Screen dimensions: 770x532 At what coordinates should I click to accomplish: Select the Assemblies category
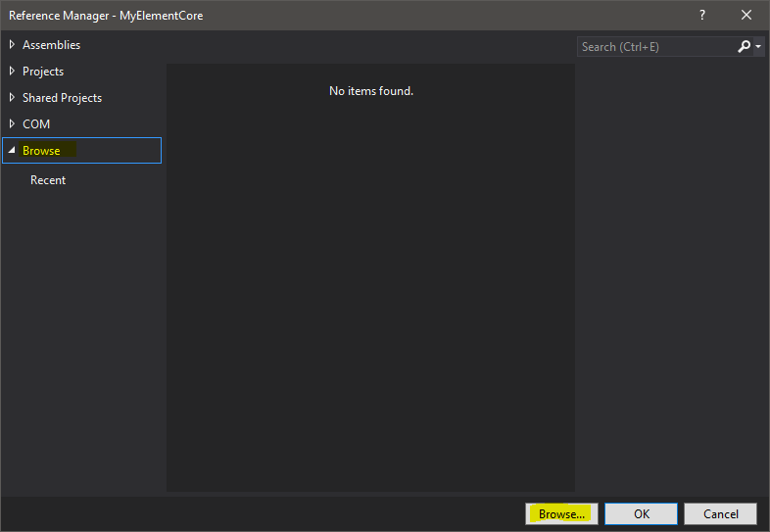coord(51,45)
